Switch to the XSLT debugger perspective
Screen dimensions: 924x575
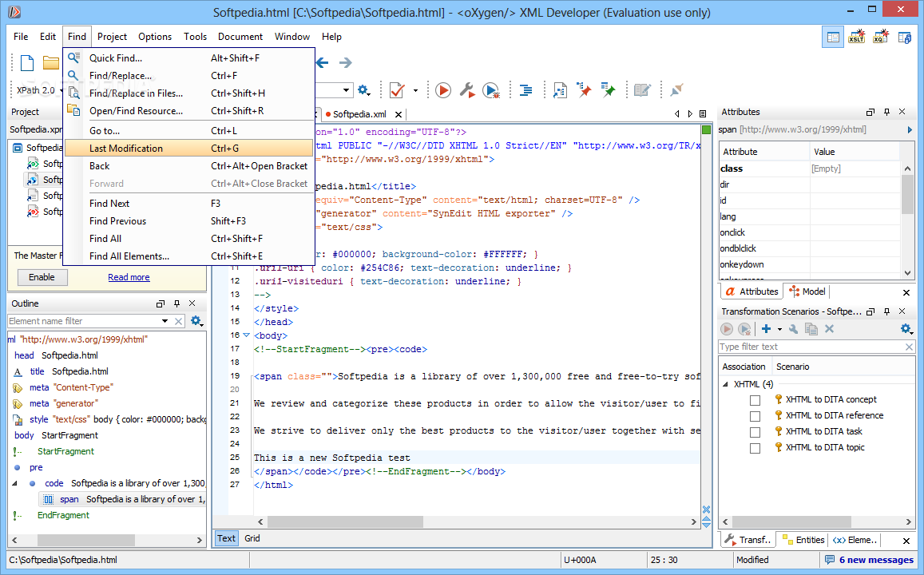click(856, 37)
